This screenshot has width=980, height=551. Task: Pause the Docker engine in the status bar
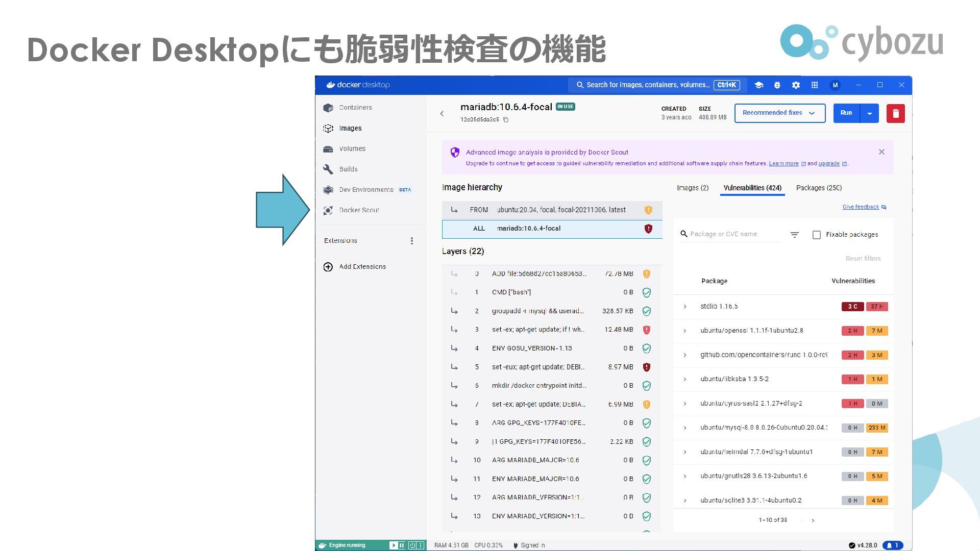[x=402, y=545]
